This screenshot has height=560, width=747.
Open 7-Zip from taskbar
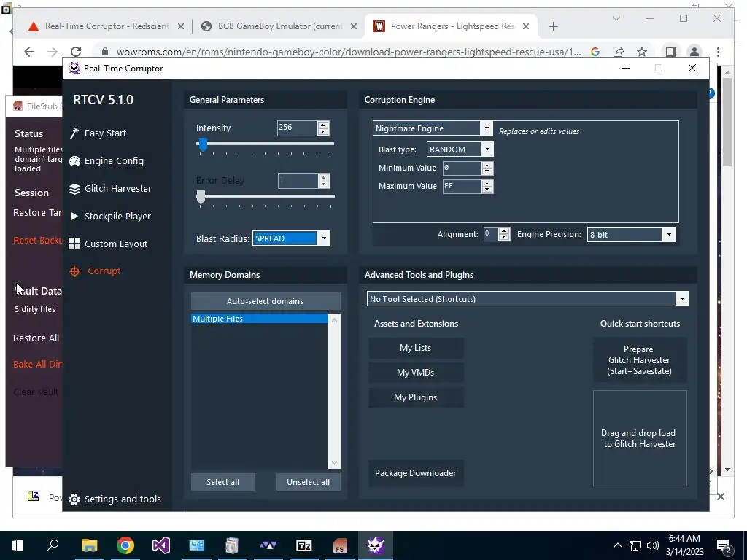pos(304,545)
